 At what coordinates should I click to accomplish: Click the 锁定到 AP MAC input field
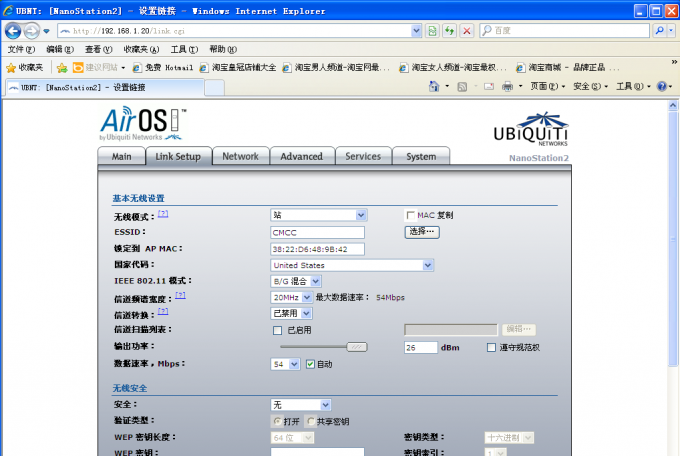tap(317, 249)
